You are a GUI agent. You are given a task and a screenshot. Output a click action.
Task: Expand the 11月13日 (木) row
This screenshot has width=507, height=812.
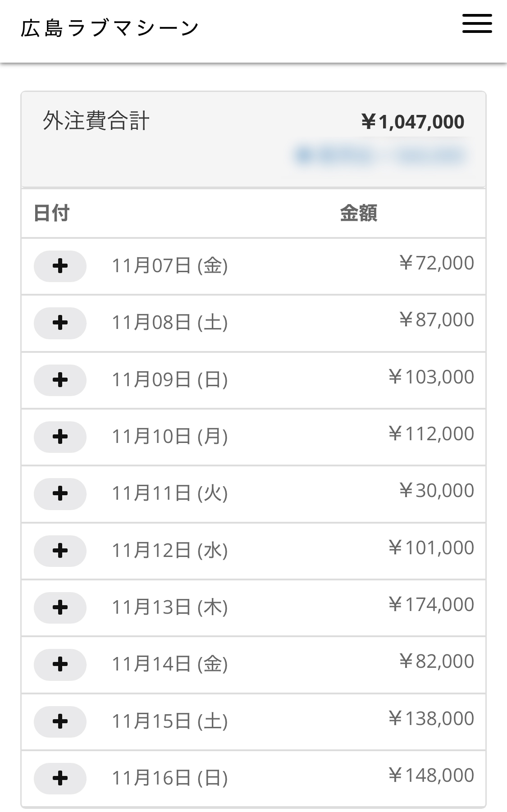coord(60,608)
